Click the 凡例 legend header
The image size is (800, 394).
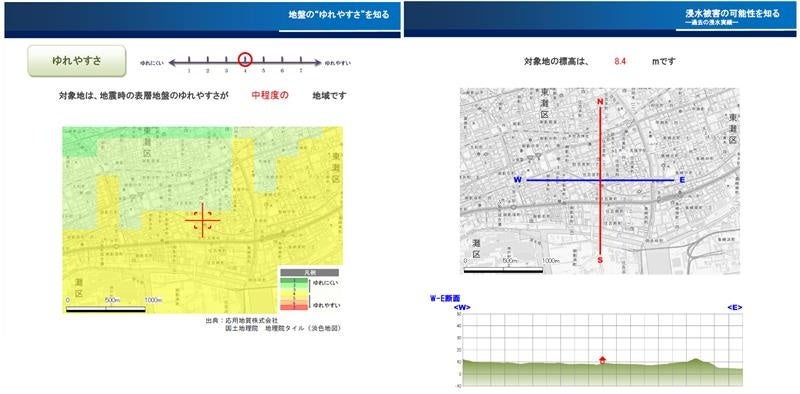(309, 273)
